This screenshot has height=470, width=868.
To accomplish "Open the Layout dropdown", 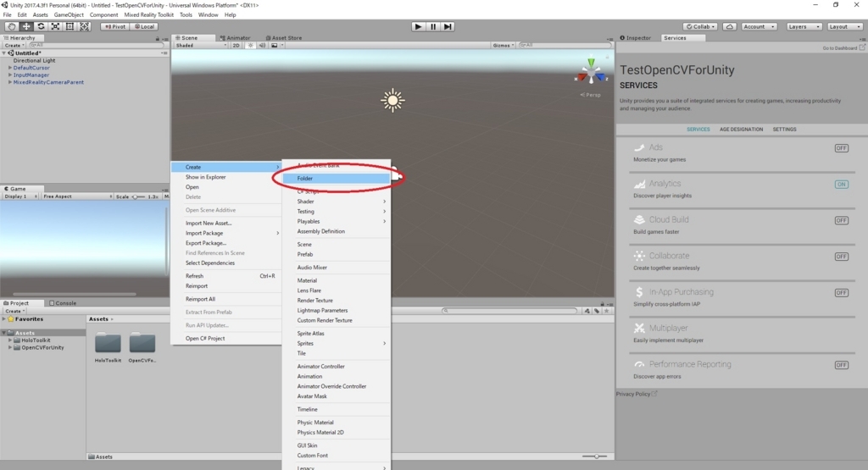I will 845,26.
